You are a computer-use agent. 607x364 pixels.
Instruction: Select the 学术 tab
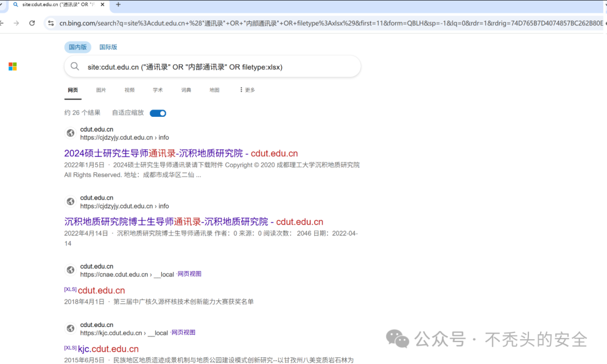(157, 90)
